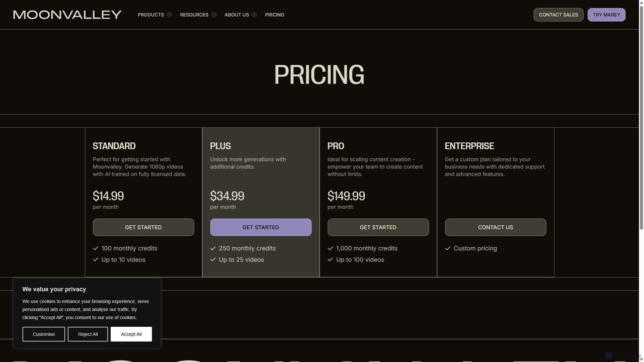The image size is (644, 362).
Task: Click Contact Us for Enterprise plan
Action: (496, 227)
